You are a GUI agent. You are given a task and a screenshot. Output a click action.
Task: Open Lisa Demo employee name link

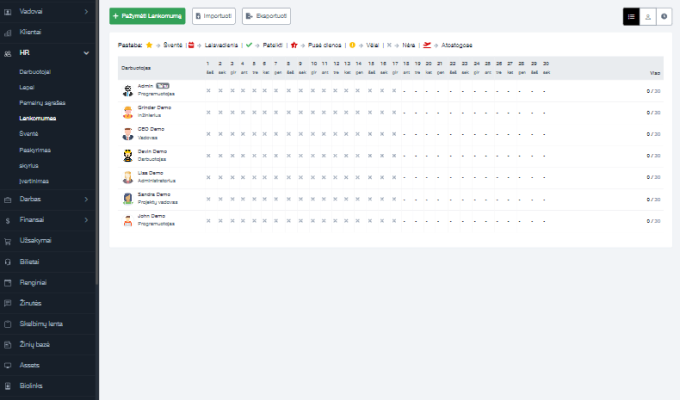click(151, 173)
